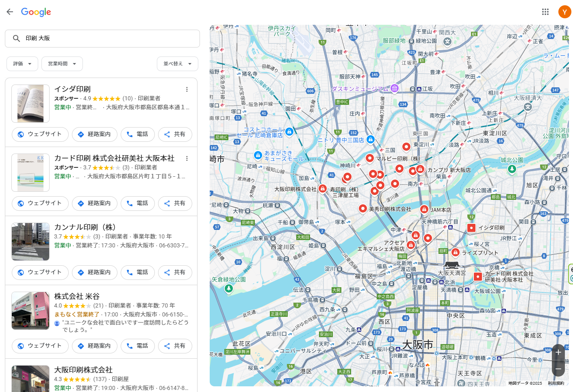Open the account avatar menu

564,12
